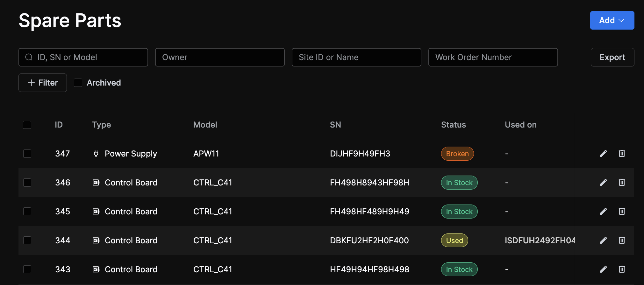Focus the Work Order Number field
This screenshot has height=285, width=644.
(x=493, y=57)
